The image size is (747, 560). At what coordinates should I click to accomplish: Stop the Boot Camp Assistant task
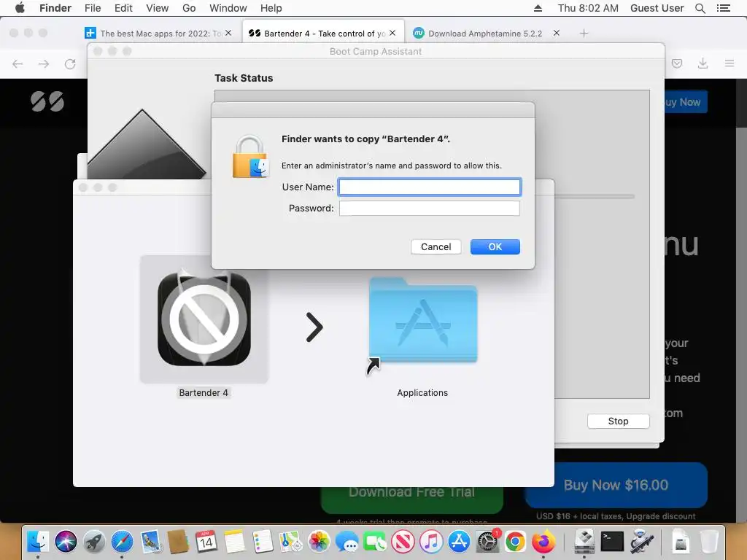pyautogui.click(x=618, y=421)
